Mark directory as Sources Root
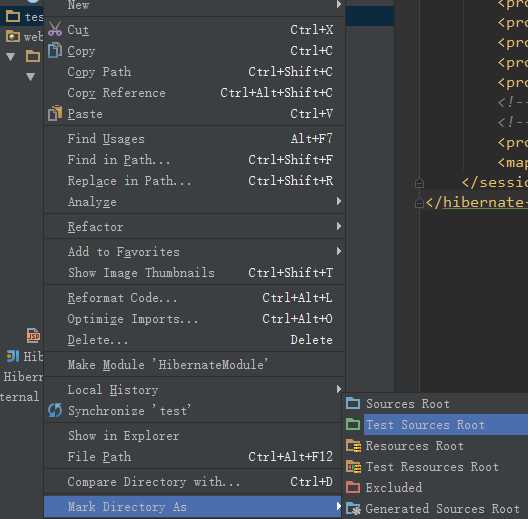This screenshot has width=528, height=519. pyautogui.click(x=436, y=403)
